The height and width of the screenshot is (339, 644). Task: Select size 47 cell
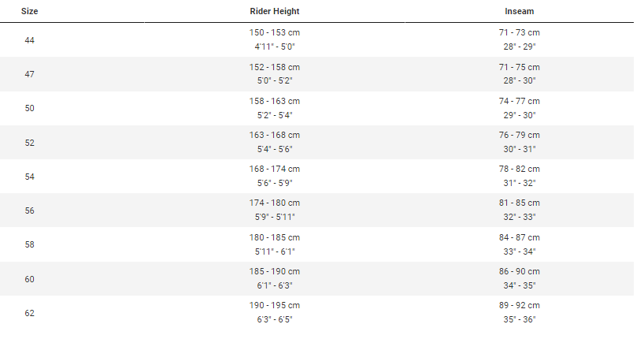pos(30,74)
